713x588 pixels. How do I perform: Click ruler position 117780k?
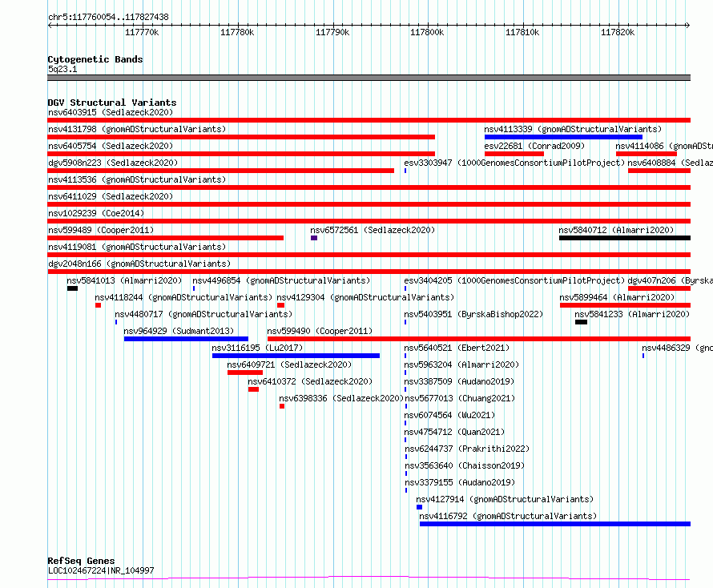pyautogui.click(x=237, y=32)
